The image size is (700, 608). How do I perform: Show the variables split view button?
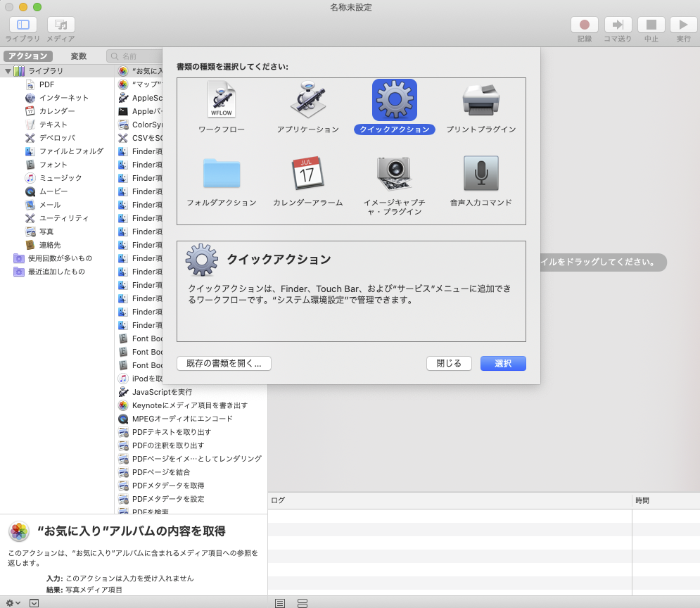tap(303, 603)
